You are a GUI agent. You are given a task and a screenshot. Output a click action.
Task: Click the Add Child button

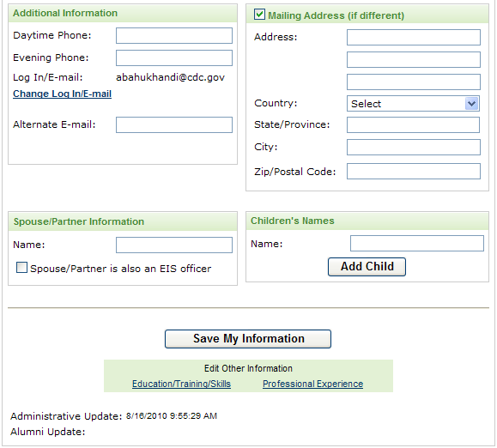367,267
